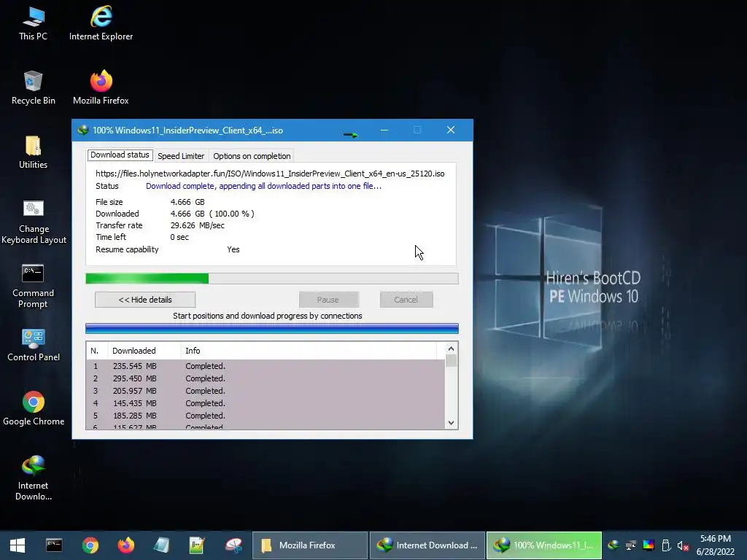
Task: Minimize the IDM download dialog
Action: 384,130
